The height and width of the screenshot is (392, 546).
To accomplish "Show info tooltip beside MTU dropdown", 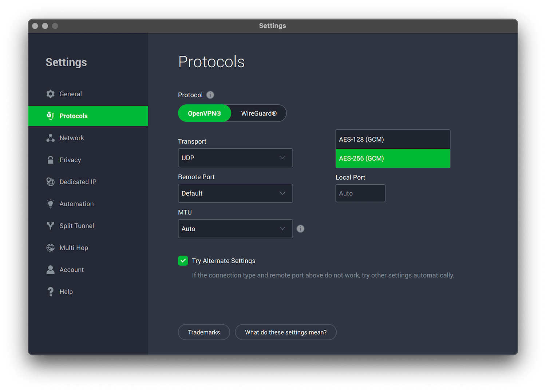I will coord(300,229).
